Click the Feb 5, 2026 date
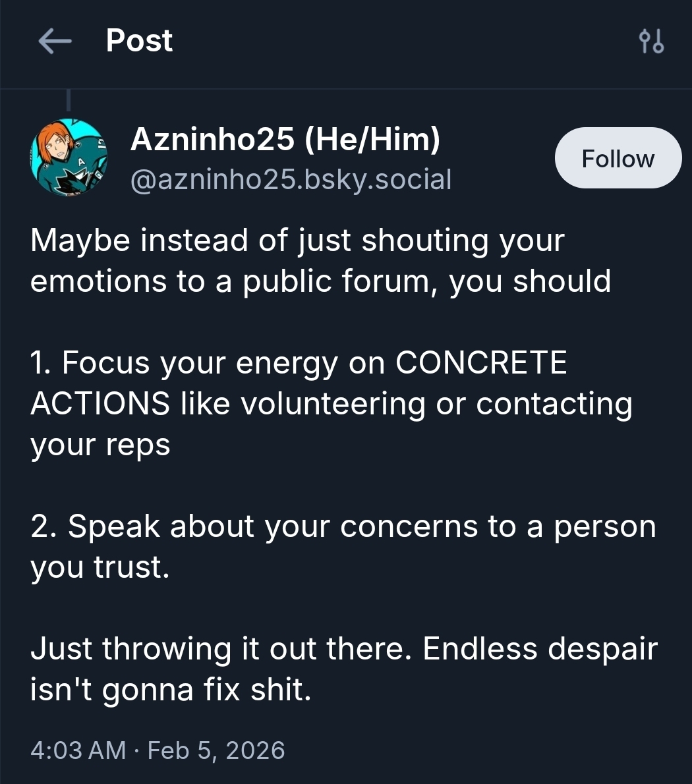692x784 pixels. [216, 750]
